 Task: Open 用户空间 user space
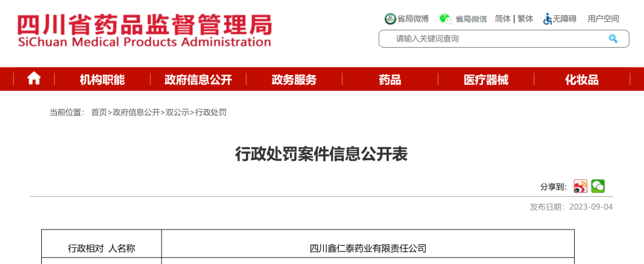pyautogui.click(x=603, y=18)
